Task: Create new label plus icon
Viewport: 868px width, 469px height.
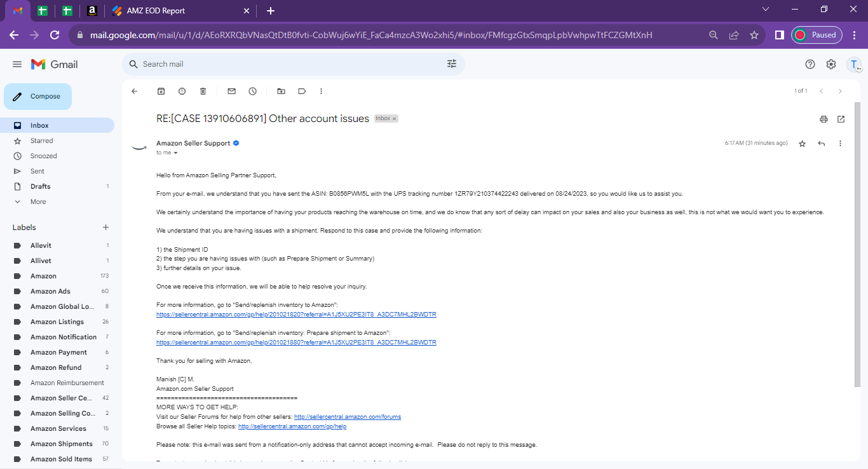Action: click(106, 228)
